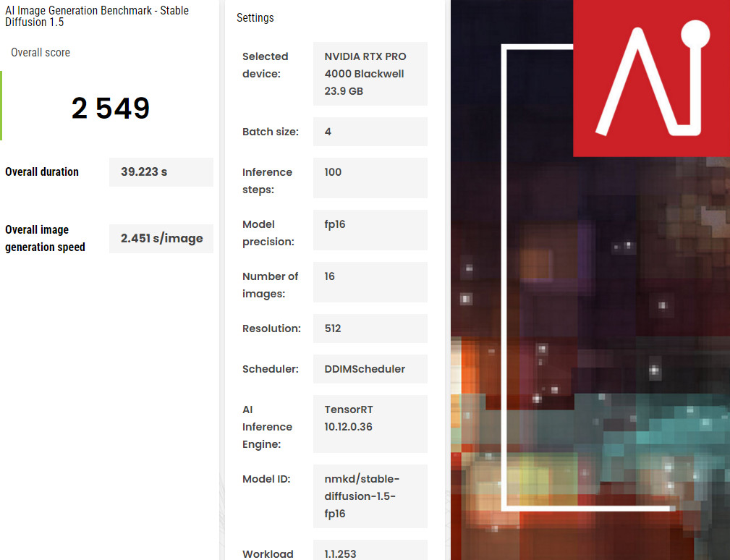The width and height of the screenshot is (730, 560).
Task: Click the Workload version 1.1.253 field
Action: coord(370,551)
